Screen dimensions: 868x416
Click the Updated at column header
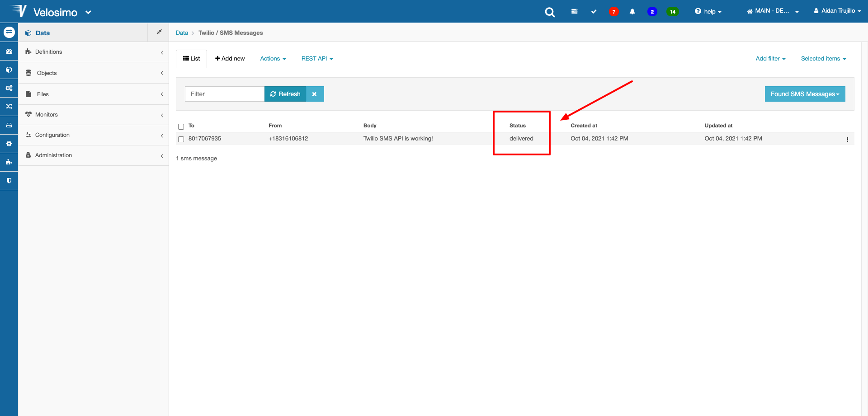click(x=718, y=126)
